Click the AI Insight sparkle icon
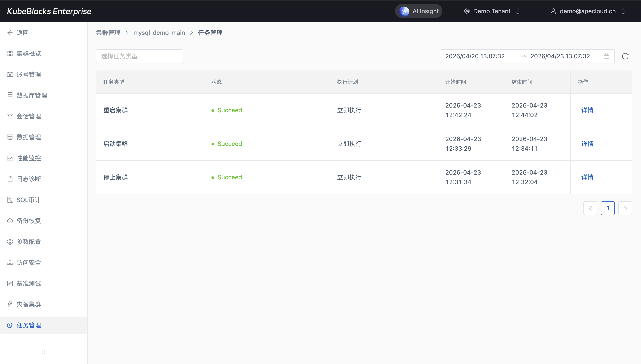 pos(404,11)
